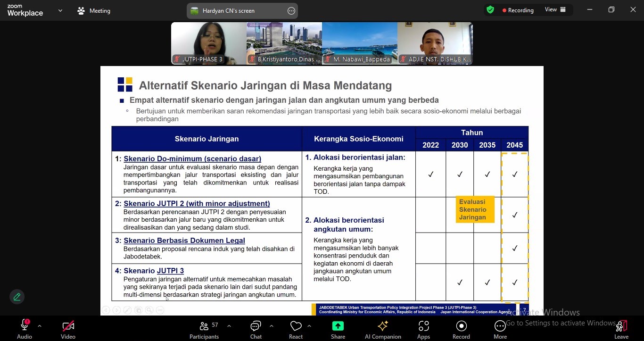Click the green encryption shield icon
Screen dimensions: 644x341
[x=490, y=10]
